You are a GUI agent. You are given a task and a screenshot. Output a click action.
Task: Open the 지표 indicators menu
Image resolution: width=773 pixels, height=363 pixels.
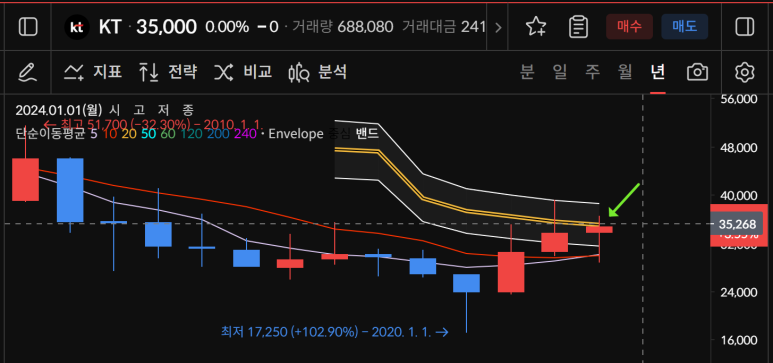click(93, 73)
